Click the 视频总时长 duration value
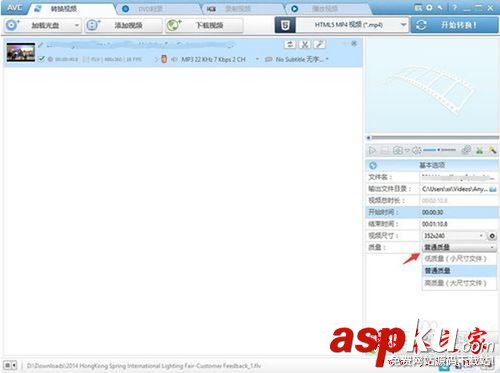The image size is (500, 373). coord(434,201)
